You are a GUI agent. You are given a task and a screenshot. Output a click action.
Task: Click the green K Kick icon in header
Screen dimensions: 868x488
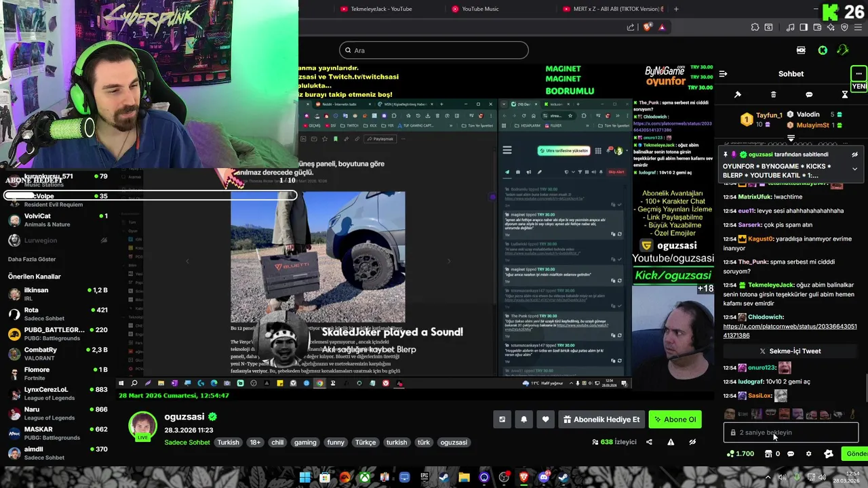pos(823,50)
